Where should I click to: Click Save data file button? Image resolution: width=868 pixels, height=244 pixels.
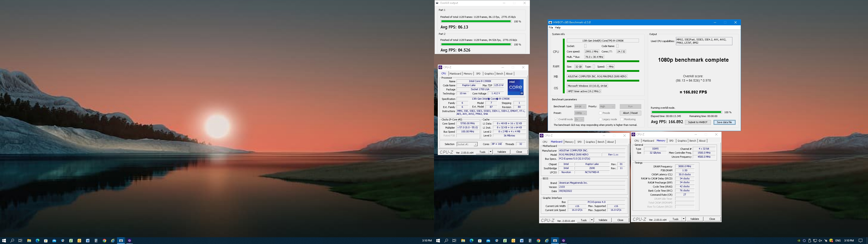coord(724,122)
